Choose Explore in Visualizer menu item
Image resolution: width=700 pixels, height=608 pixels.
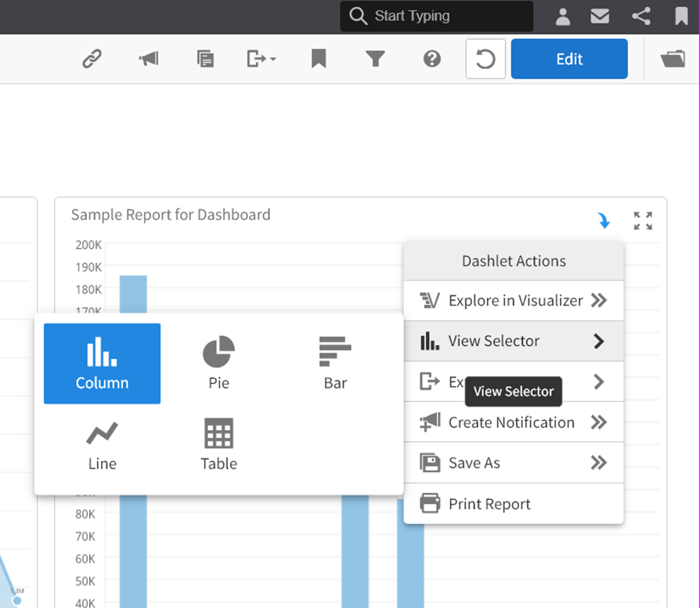point(514,301)
